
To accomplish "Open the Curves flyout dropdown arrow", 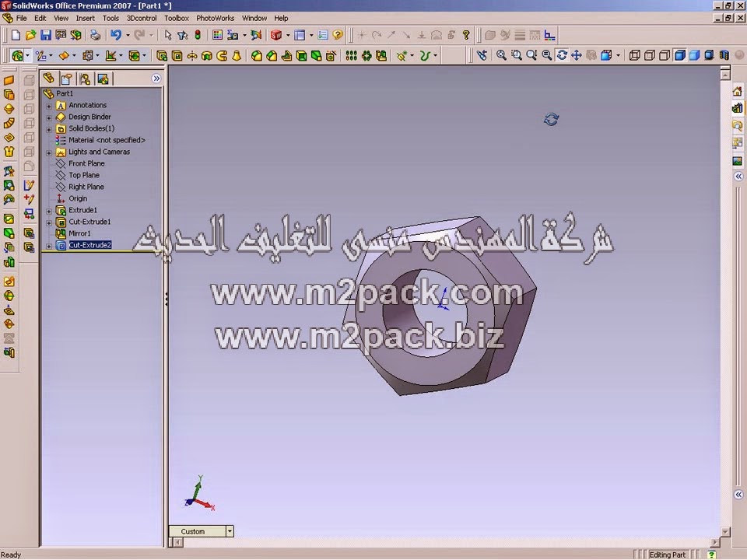I will (x=436, y=56).
